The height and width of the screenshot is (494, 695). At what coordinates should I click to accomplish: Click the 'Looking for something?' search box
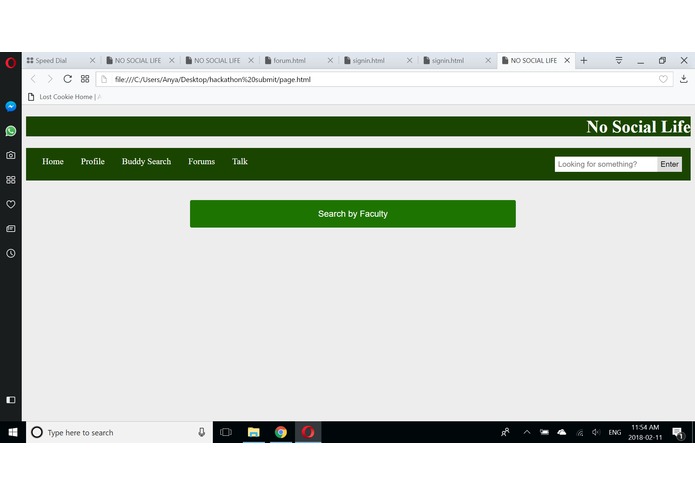605,164
